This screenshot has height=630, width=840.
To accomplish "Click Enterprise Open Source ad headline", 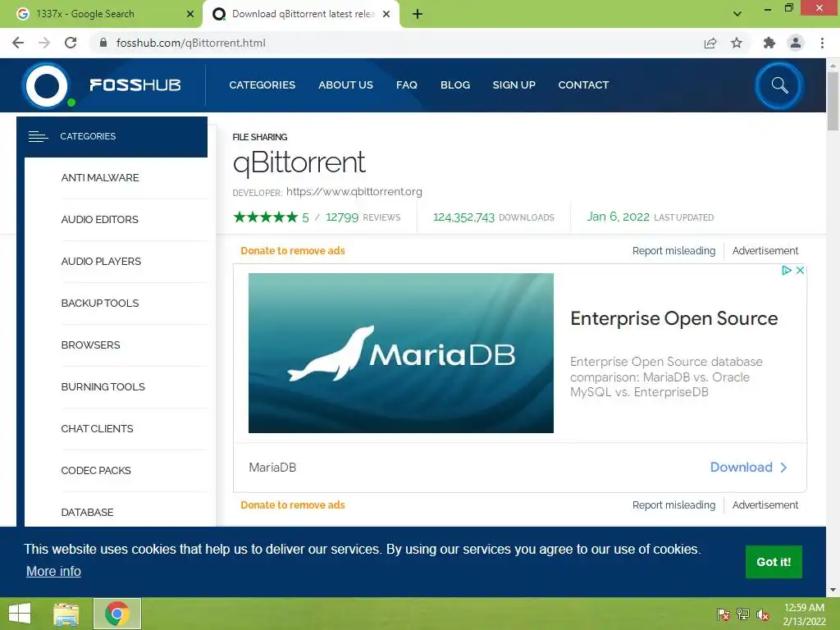I will click(674, 319).
